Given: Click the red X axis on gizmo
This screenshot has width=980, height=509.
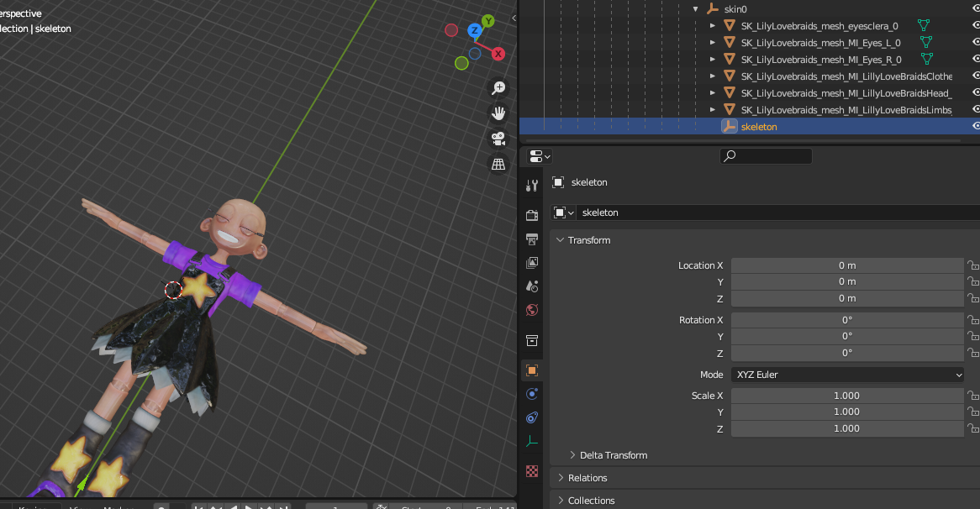Looking at the screenshot, I should tap(498, 54).
